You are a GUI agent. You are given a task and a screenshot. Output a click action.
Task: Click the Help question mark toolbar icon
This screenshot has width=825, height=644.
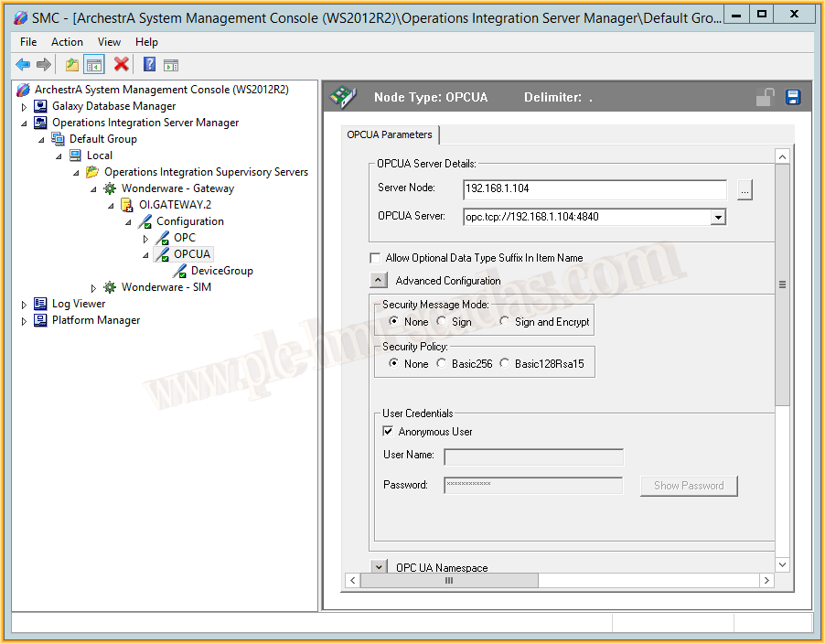click(149, 64)
